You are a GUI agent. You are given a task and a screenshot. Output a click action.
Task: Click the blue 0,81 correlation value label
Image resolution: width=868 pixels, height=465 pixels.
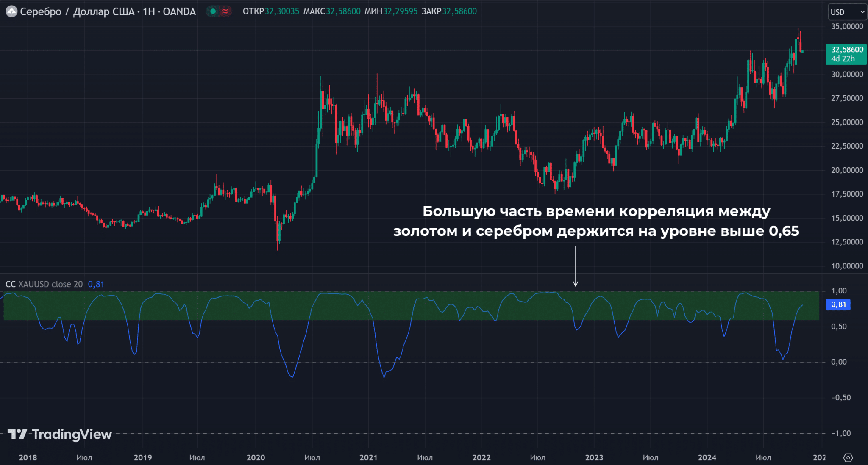pos(838,304)
